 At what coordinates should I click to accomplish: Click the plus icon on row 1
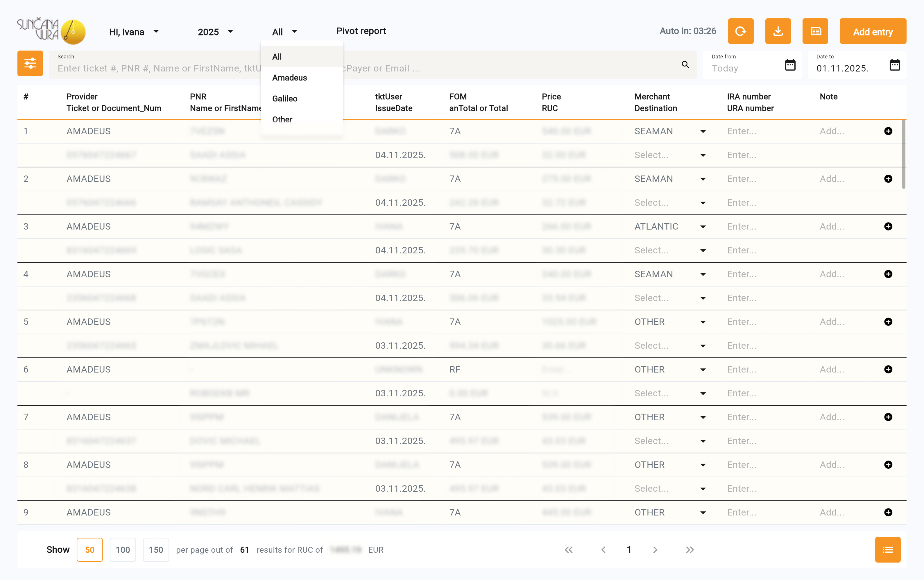point(888,131)
